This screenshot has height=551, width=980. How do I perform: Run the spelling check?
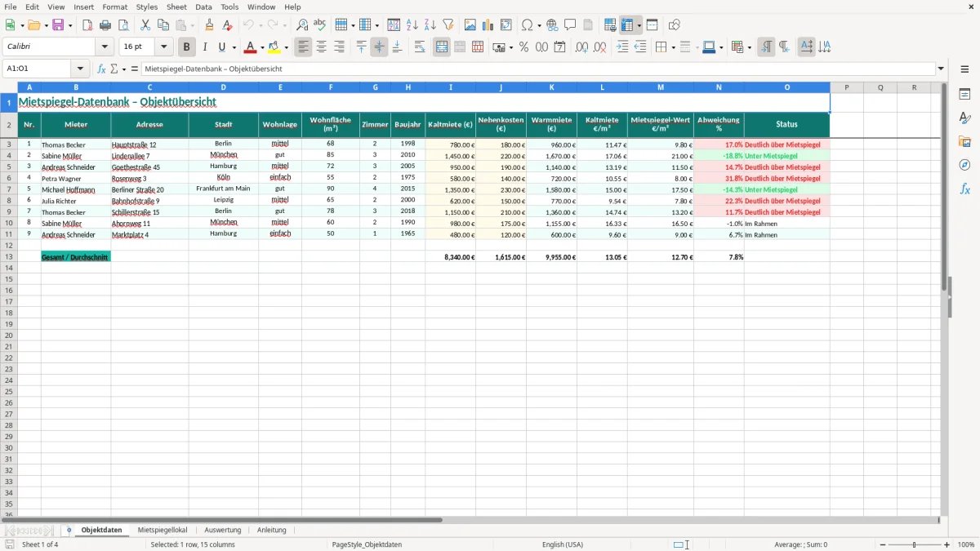coord(320,25)
